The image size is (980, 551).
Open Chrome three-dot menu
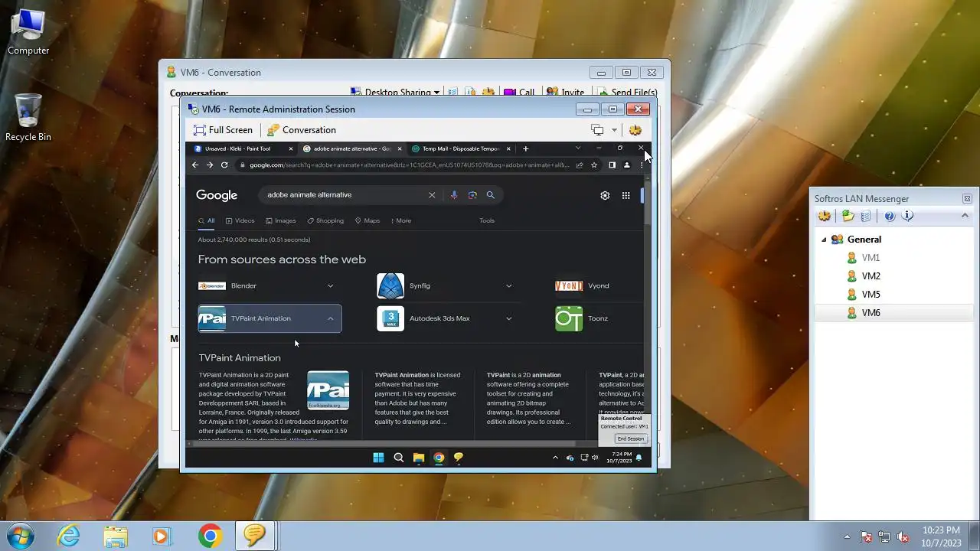[x=641, y=165]
